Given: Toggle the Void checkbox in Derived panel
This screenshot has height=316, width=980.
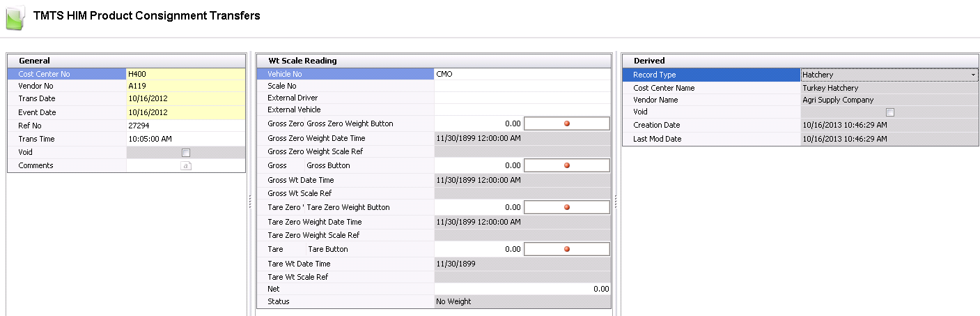Looking at the screenshot, I should click(889, 112).
